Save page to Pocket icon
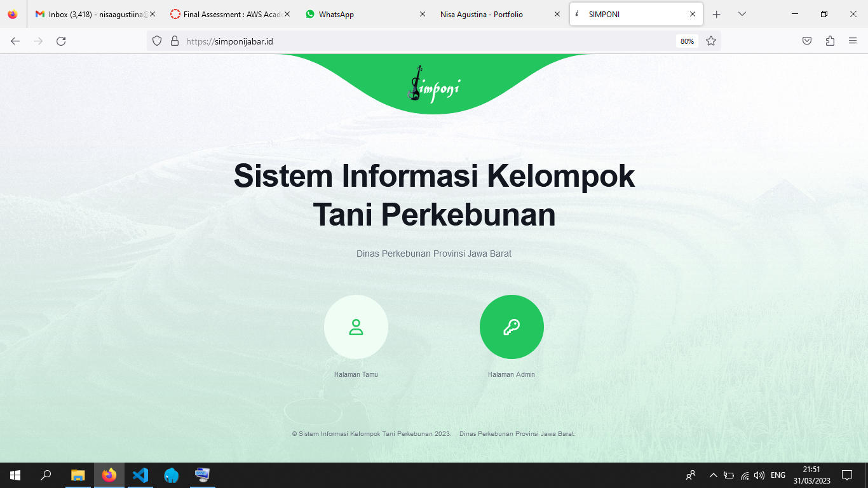The image size is (868, 488). 807,41
